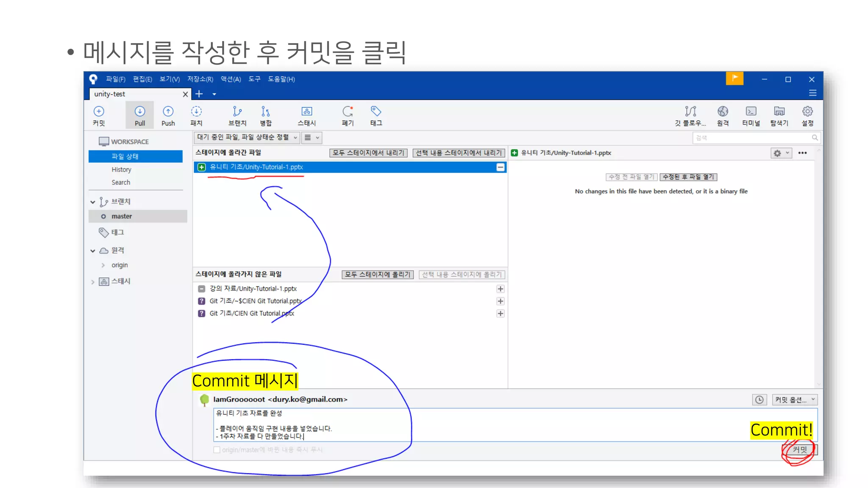Select the staged 유니티 기초/Unity-Tutorial-1.pptx row
The width and height of the screenshot is (868, 488).
(350, 167)
